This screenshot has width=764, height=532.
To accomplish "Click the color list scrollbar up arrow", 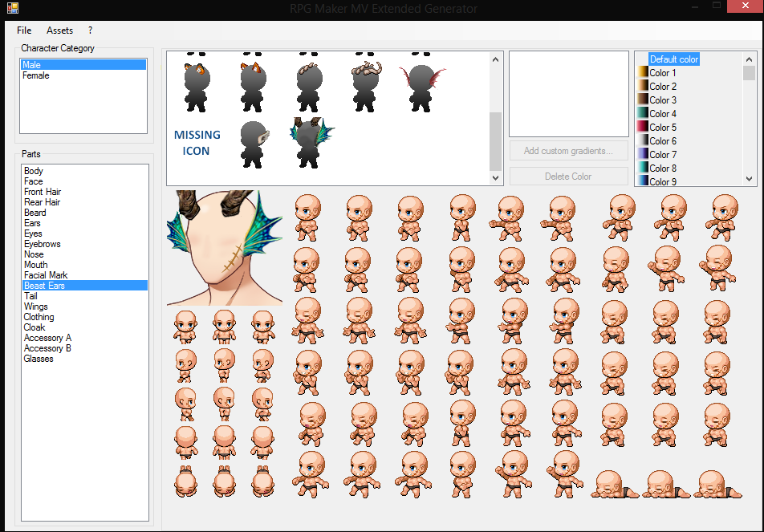I will point(749,59).
